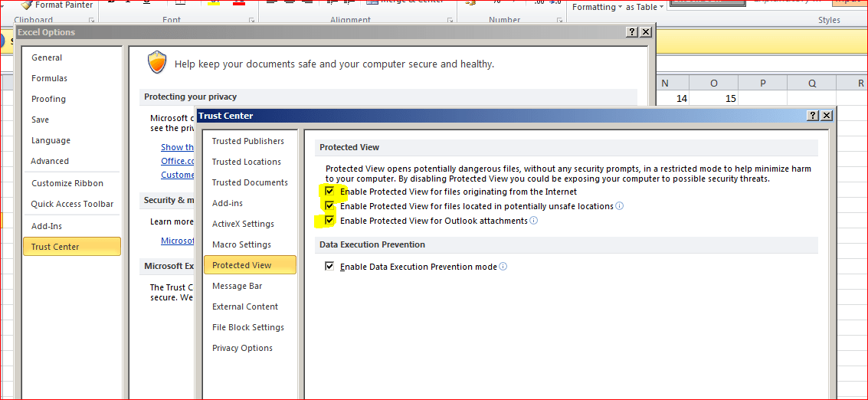This screenshot has height=400, width=868.
Task: Click the shield icon in Excel Options
Action: pyautogui.click(x=156, y=63)
